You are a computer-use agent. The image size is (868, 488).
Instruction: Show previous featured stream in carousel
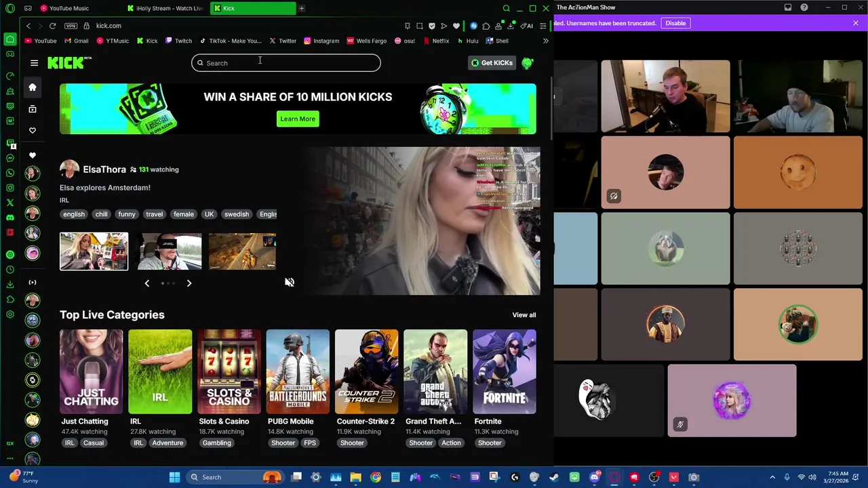coord(147,283)
